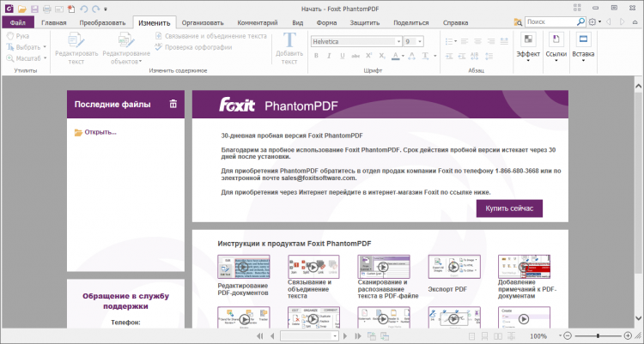The height and width of the screenshot is (344, 644).
Task: Toggle subscript formatting
Action: [x=382, y=56]
